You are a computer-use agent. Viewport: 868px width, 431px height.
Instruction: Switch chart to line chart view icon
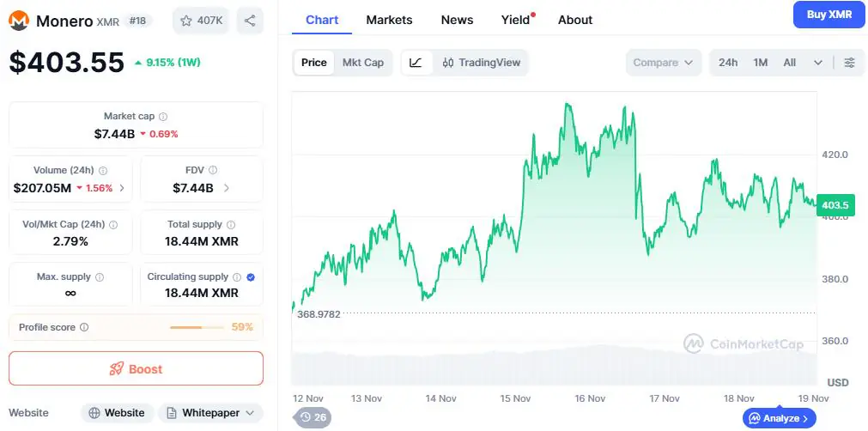pos(416,63)
